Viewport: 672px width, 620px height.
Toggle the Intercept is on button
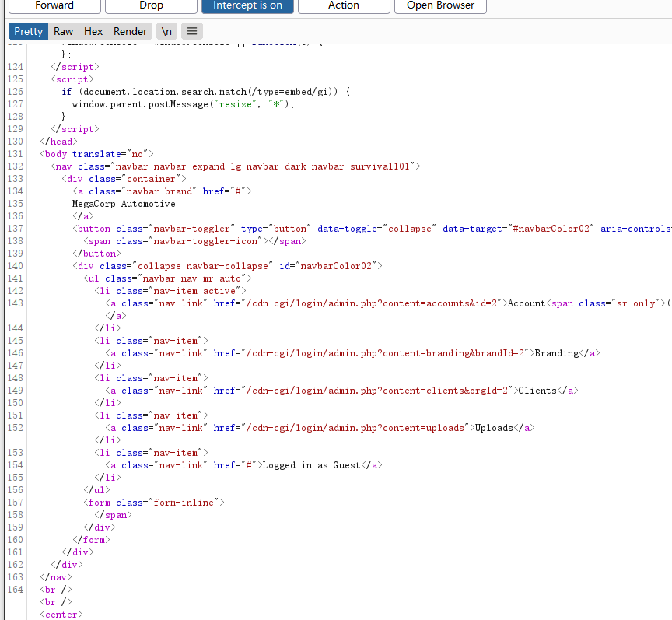247,5
